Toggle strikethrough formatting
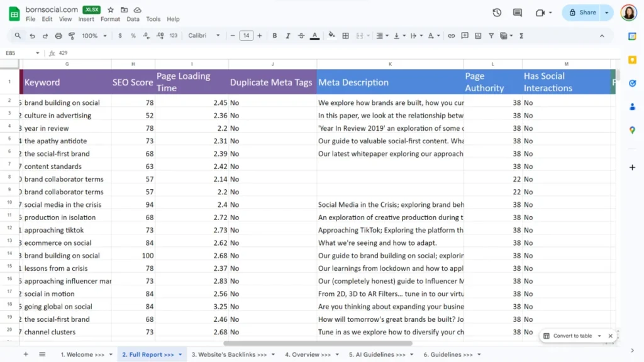Viewport: 644px width, 362px height. point(301,36)
